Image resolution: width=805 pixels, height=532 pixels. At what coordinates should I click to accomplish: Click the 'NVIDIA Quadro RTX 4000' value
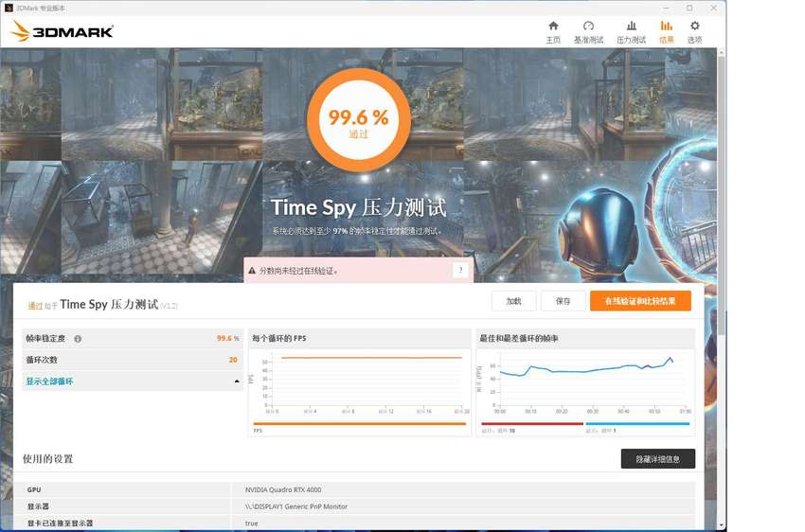[283, 490]
